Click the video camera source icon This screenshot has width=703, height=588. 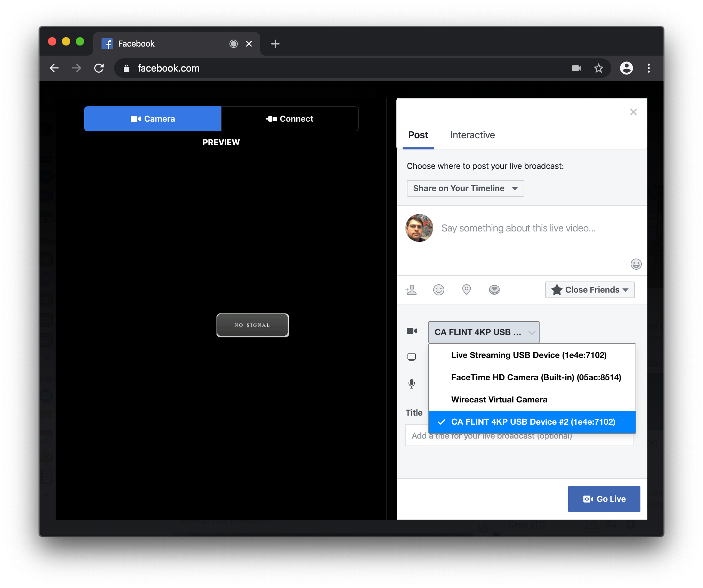pyautogui.click(x=412, y=331)
